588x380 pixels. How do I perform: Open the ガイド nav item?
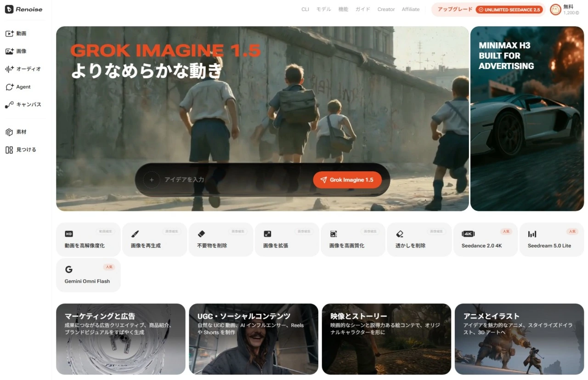[x=362, y=9]
